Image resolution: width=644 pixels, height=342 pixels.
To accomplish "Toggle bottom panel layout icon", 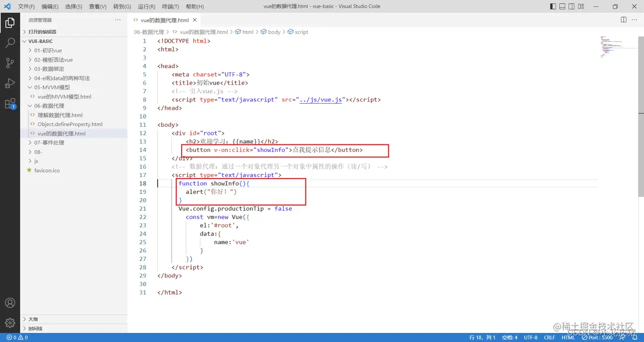I will pos(562,7).
